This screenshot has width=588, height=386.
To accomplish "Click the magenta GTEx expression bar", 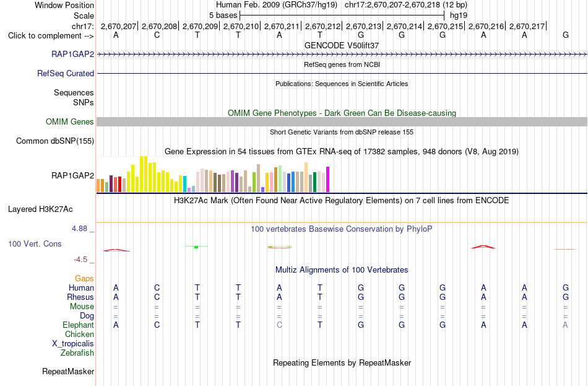I will pos(328,180).
